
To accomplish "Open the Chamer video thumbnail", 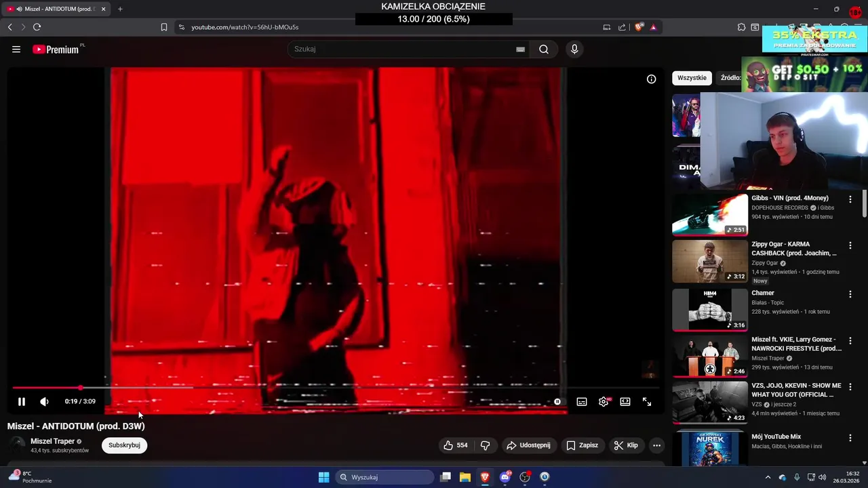I will click(710, 310).
